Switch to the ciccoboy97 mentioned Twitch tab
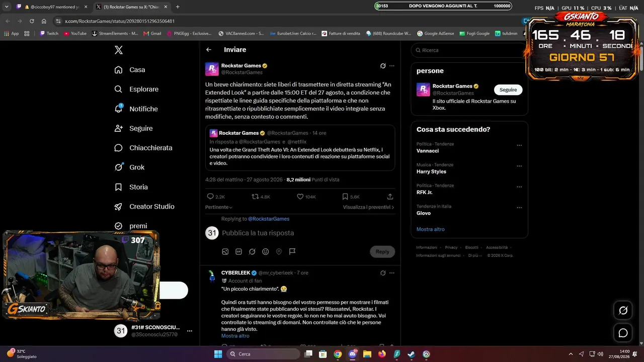 [52, 7]
